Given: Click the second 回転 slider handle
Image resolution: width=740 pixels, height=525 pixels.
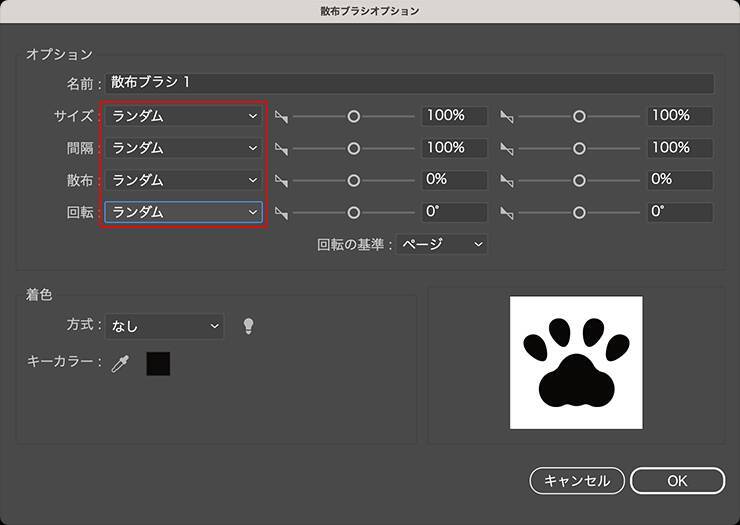Looking at the screenshot, I should coord(579,212).
